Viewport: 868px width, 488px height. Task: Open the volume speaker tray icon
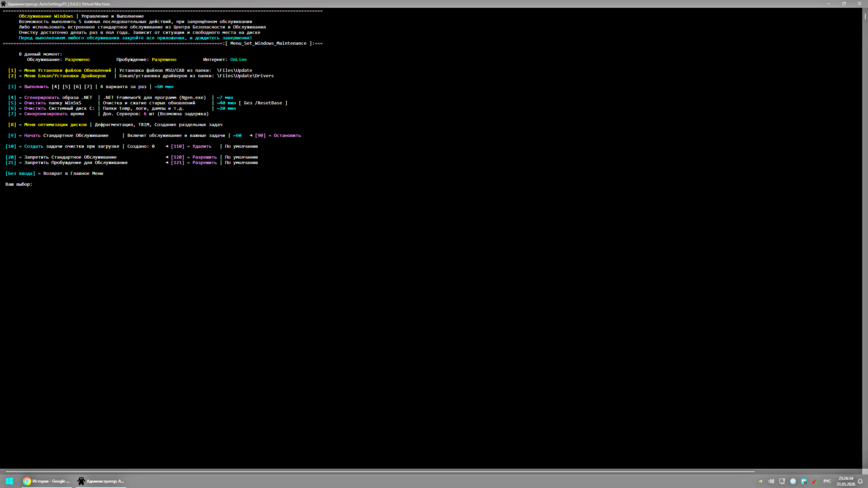point(771,481)
